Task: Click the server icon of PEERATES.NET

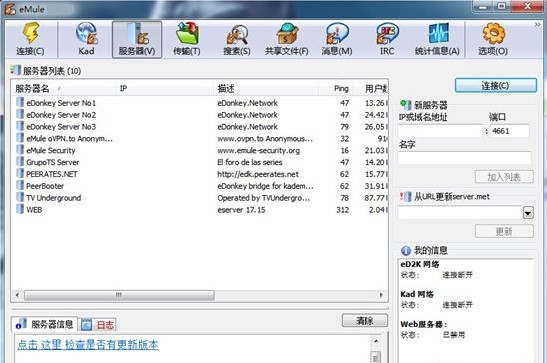Action: 20,174
